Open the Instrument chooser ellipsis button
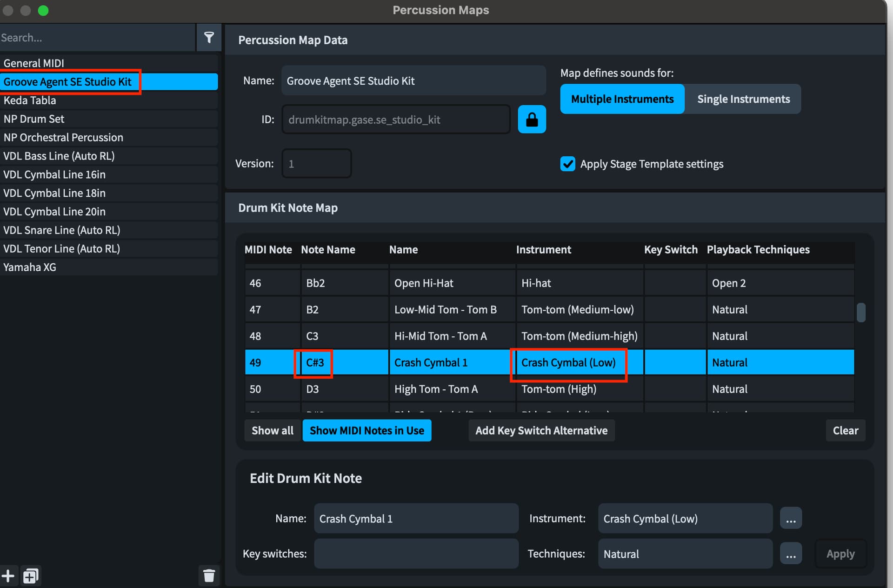 [x=790, y=519]
